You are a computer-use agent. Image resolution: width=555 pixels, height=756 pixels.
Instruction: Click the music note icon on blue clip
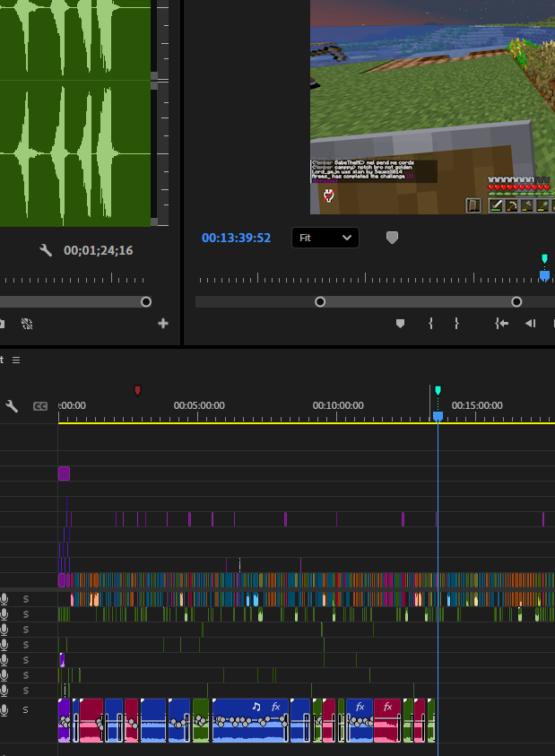tap(256, 707)
